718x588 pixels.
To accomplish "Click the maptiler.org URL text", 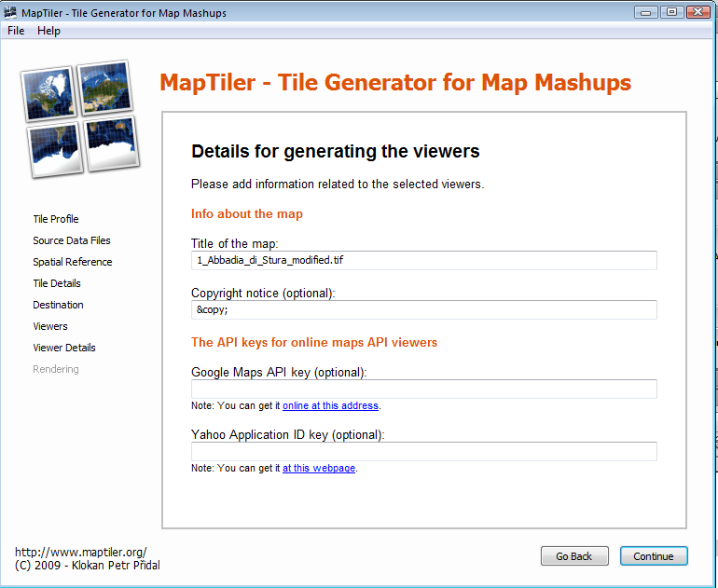I will tap(81, 553).
